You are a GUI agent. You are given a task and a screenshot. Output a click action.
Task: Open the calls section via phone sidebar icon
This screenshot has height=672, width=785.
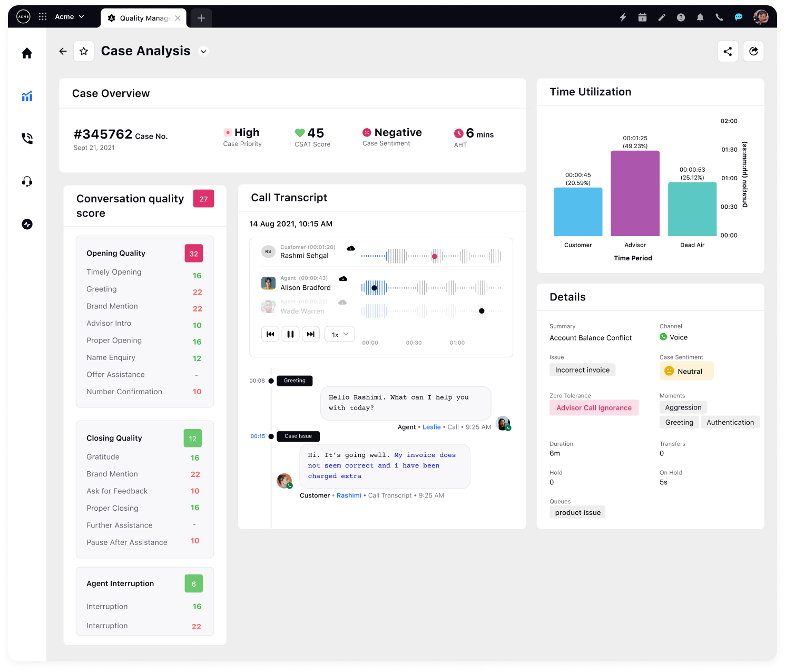27,138
